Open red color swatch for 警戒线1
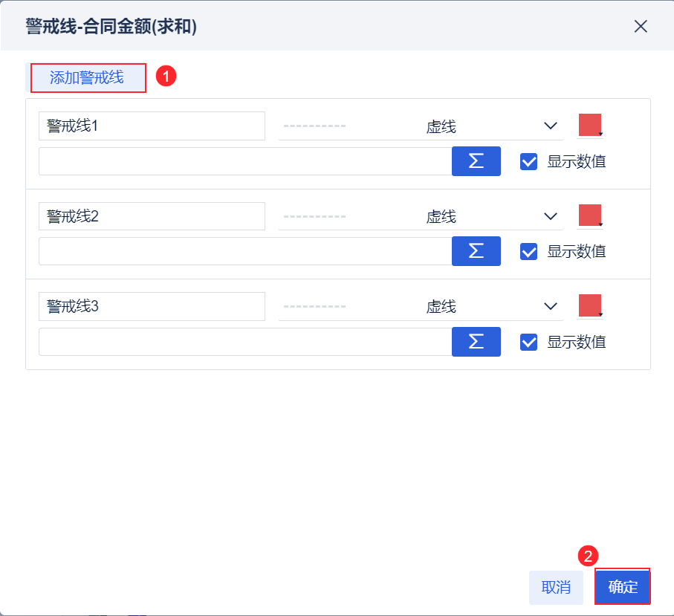Image resolution: width=674 pixels, height=616 pixels. pyautogui.click(x=590, y=125)
